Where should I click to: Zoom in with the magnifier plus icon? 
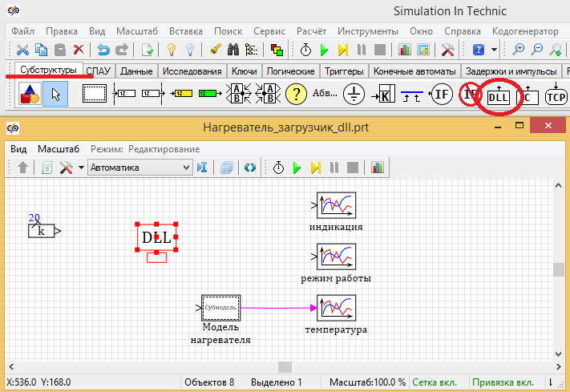point(518,50)
